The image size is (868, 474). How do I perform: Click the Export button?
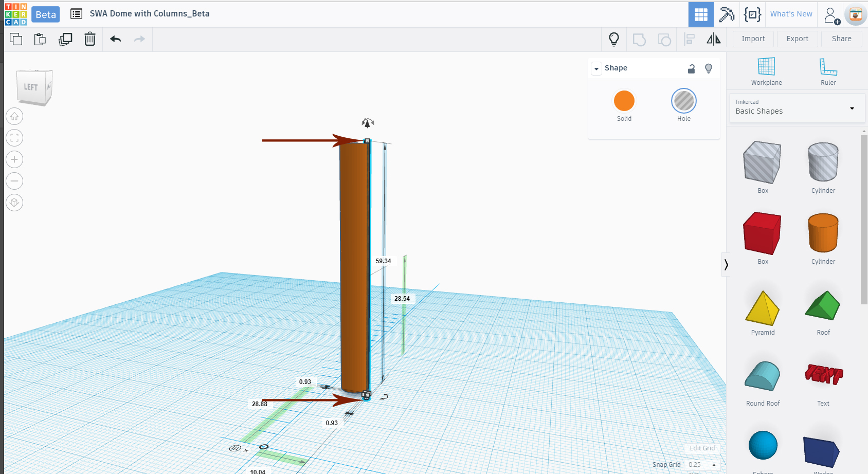[797, 39]
